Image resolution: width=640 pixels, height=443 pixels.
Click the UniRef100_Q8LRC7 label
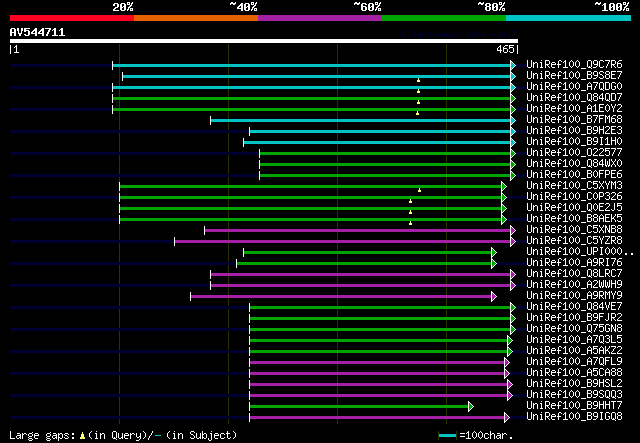click(574, 274)
